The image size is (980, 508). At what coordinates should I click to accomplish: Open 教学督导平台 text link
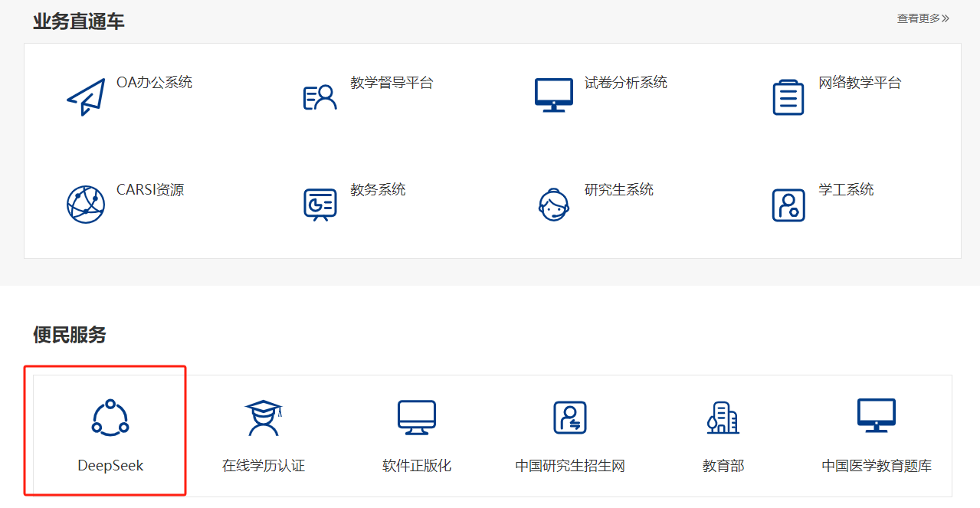pos(392,83)
